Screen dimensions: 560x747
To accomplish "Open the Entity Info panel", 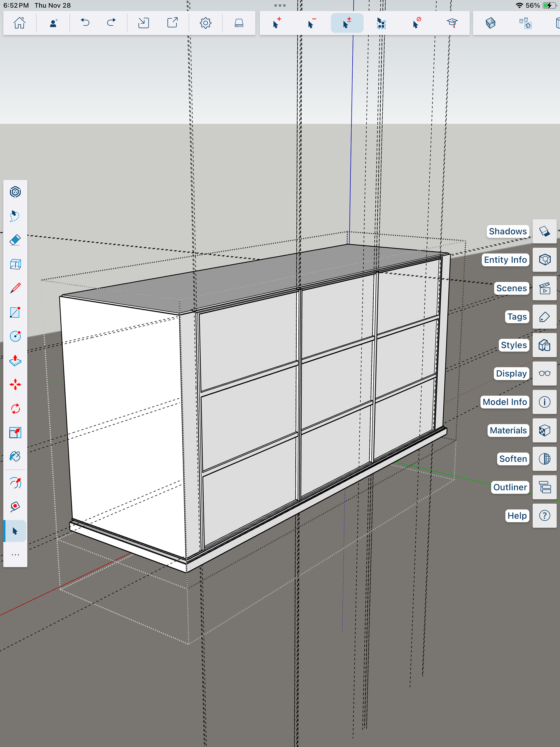I will [545, 260].
